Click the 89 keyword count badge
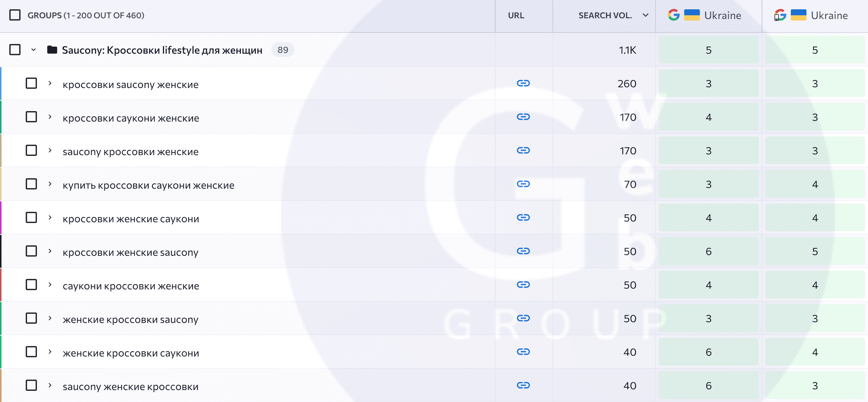Image resolution: width=868 pixels, height=402 pixels. pyautogui.click(x=283, y=50)
